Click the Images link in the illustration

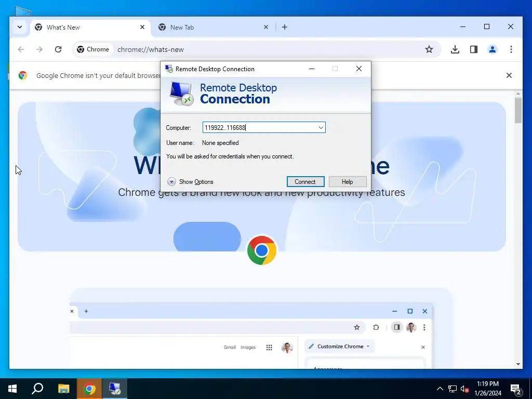[248, 348]
